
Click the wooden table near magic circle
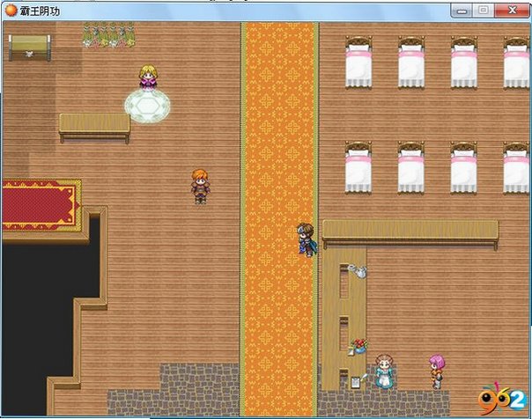tap(94, 128)
